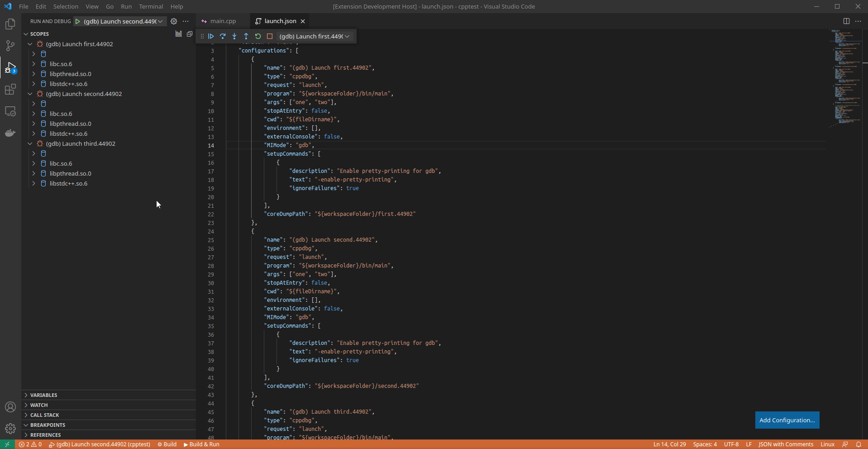Click the Run and Debug activity bar icon
Image resolution: width=868 pixels, height=449 pixels.
(x=10, y=68)
